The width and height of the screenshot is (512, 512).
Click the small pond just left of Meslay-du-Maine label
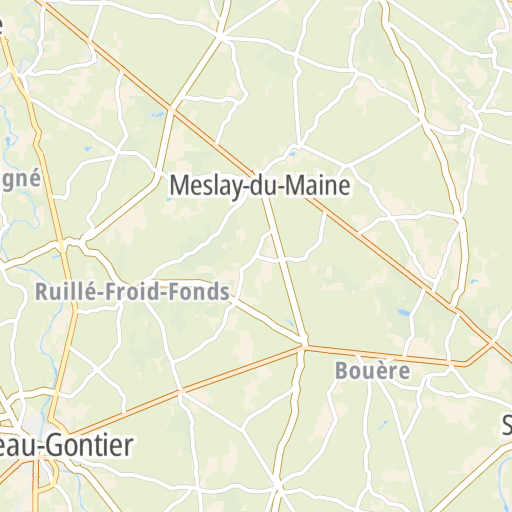coord(170,200)
